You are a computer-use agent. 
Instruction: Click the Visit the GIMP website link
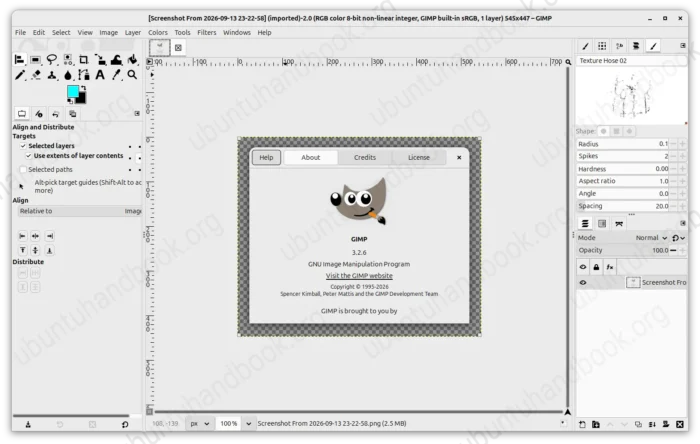coord(359,276)
